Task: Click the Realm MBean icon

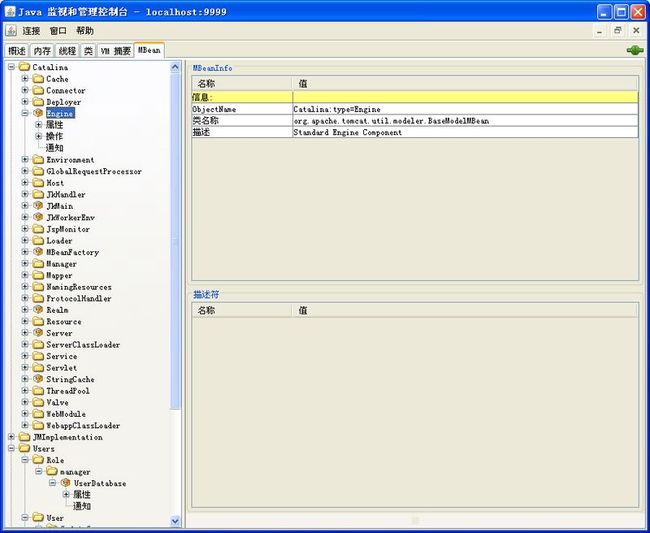Action: click(38, 310)
